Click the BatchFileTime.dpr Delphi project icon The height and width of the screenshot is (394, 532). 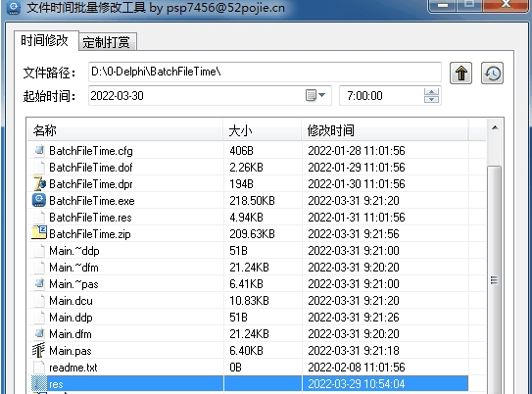pos(39,183)
